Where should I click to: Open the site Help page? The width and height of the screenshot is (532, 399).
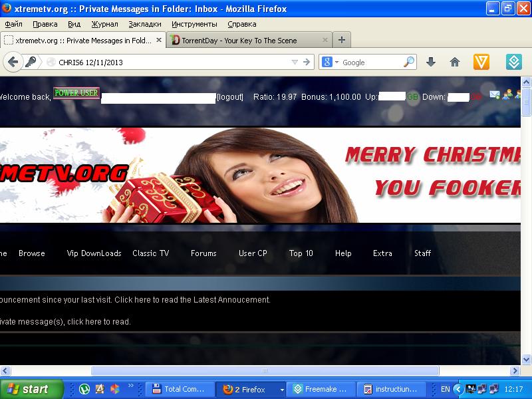coord(343,253)
